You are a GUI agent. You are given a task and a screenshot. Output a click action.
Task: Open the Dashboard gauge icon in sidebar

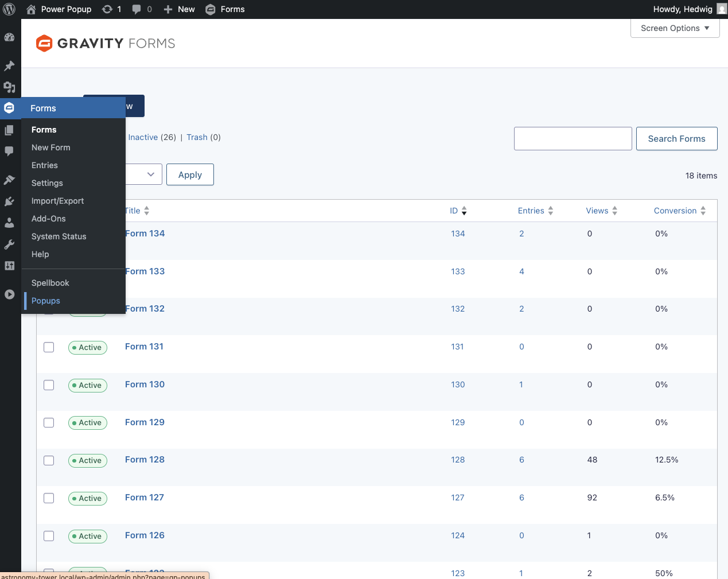9,37
